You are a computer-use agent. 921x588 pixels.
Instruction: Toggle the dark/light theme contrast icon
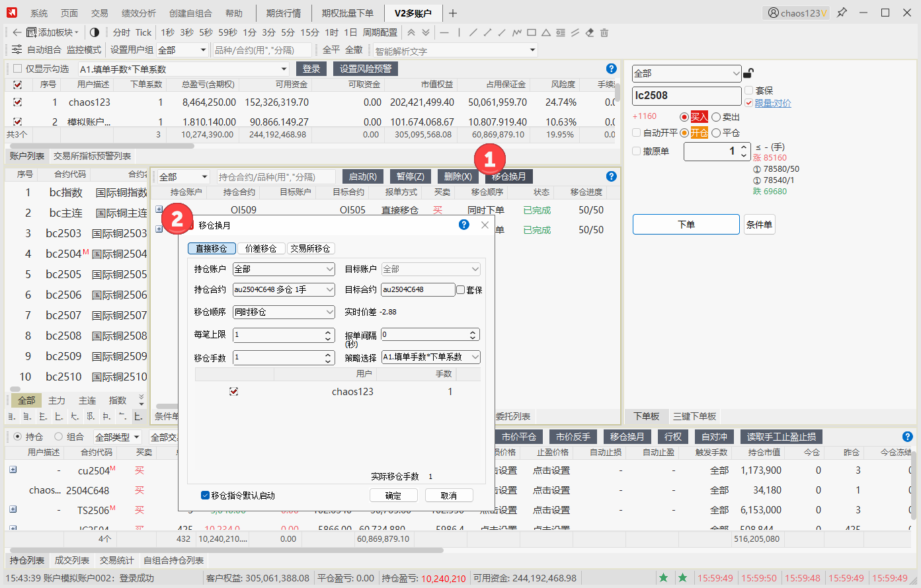tap(95, 32)
